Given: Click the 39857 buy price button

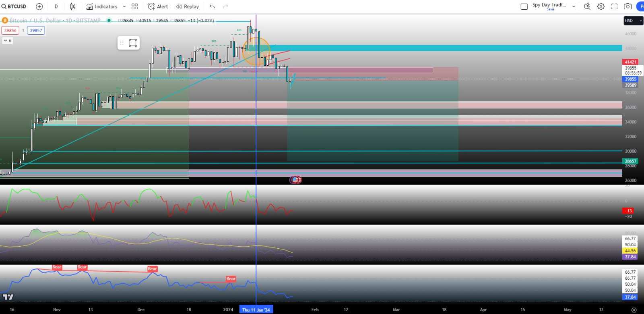Looking at the screenshot, I should point(36,30).
